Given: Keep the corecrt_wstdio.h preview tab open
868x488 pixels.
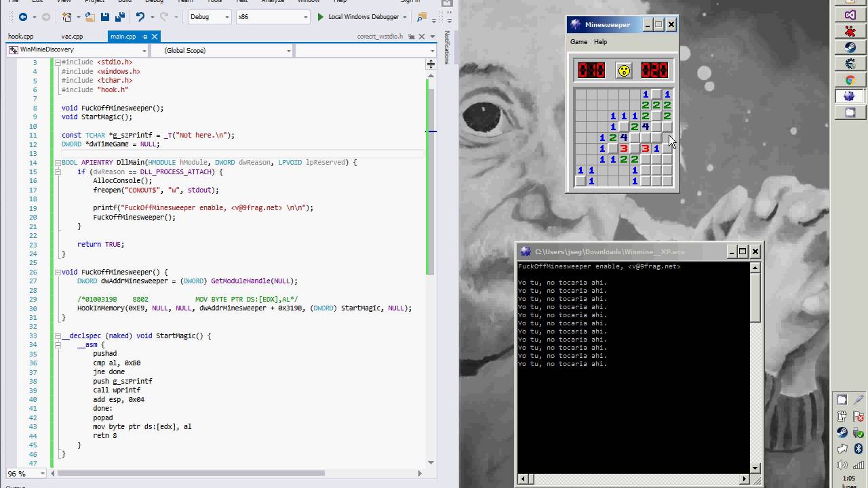Looking at the screenshot, I should (x=413, y=37).
